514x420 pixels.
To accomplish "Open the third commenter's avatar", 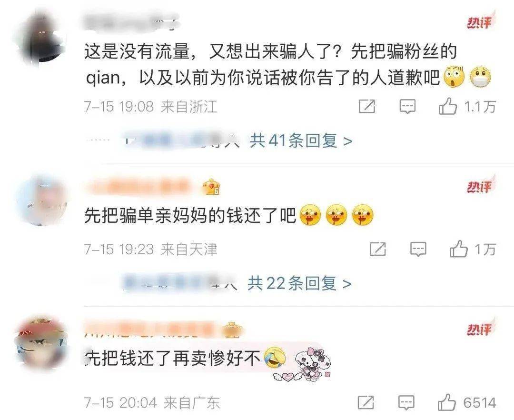I will [41, 343].
